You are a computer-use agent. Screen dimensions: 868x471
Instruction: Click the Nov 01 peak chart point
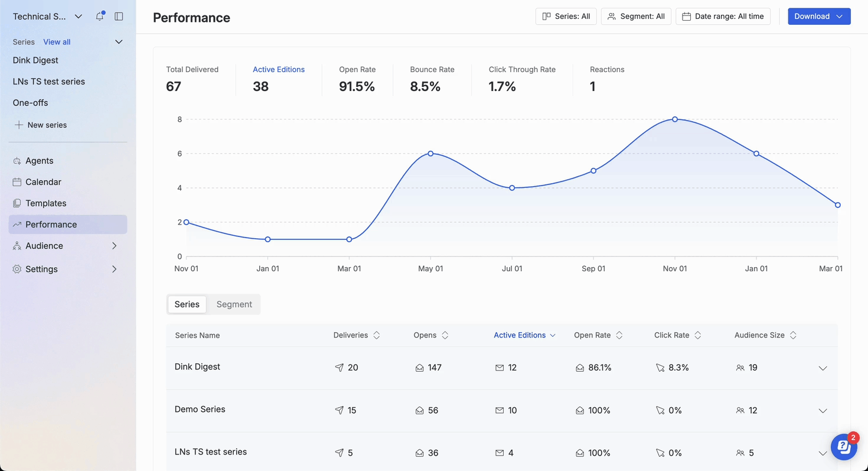tap(675, 119)
